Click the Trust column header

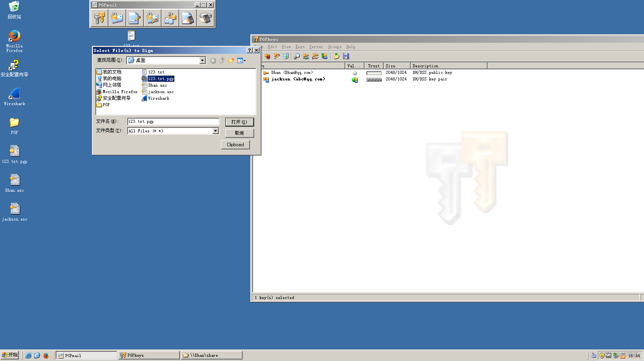pyautogui.click(x=373, y=66)
